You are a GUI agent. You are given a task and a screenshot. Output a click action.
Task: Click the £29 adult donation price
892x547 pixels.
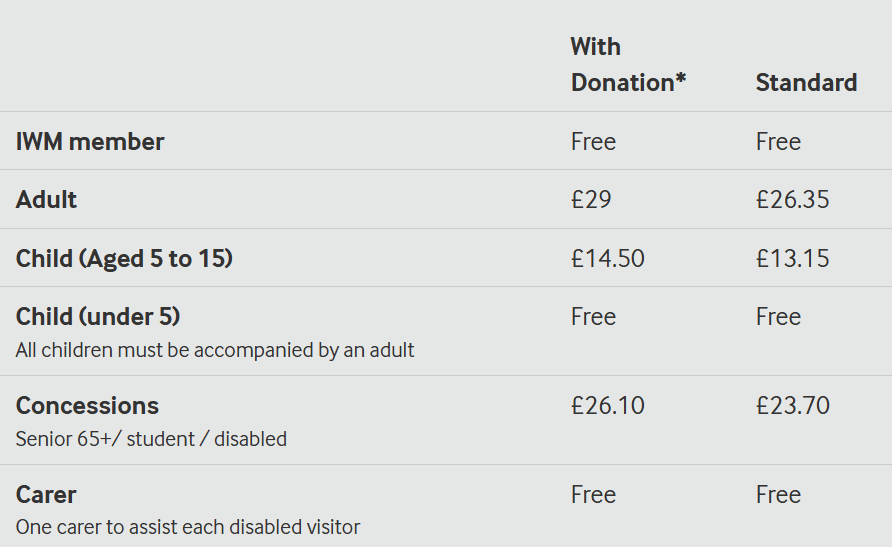591,200
